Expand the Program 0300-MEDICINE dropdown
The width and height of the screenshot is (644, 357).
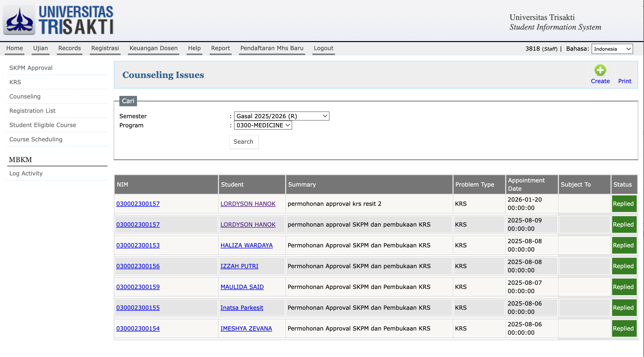point(263,125)
